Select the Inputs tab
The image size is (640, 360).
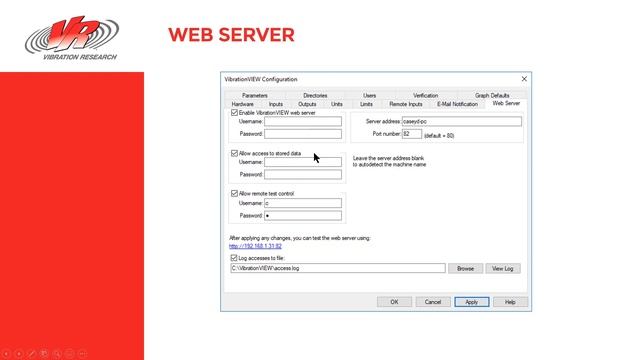pos(276,104)
